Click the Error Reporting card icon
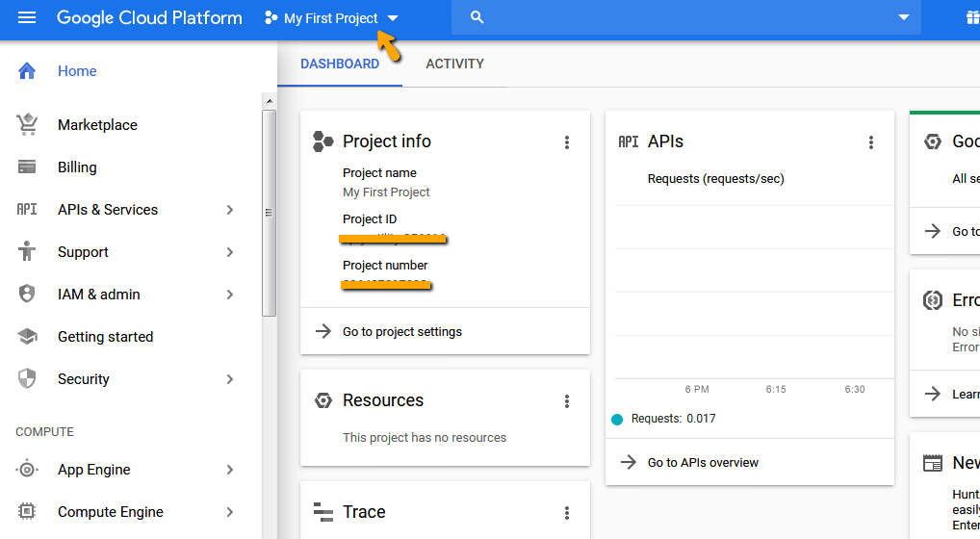The image size is (980, 539). click(x=933, y=300)
